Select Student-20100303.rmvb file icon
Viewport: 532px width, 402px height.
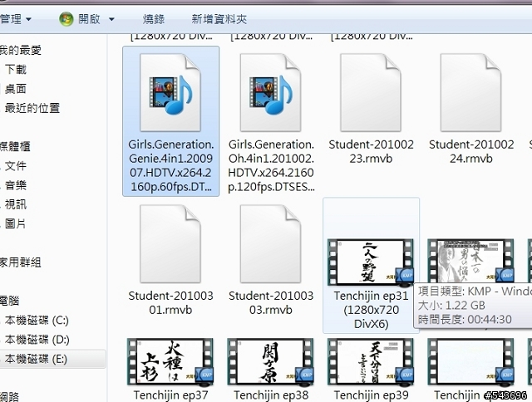coord(271,243)
